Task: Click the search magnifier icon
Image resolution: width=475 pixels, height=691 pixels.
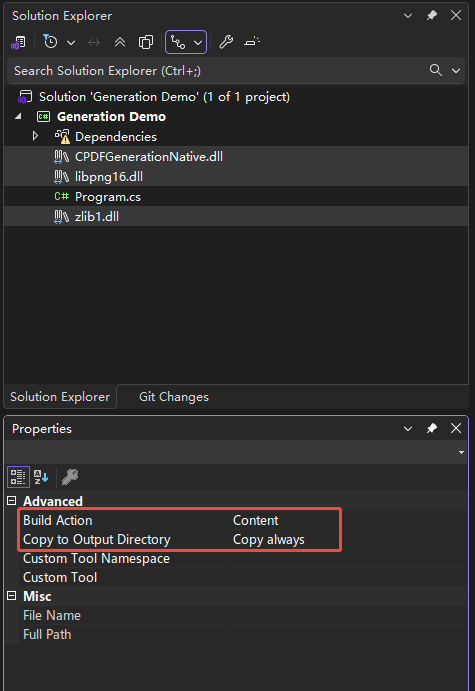Action: click(436, 70)
